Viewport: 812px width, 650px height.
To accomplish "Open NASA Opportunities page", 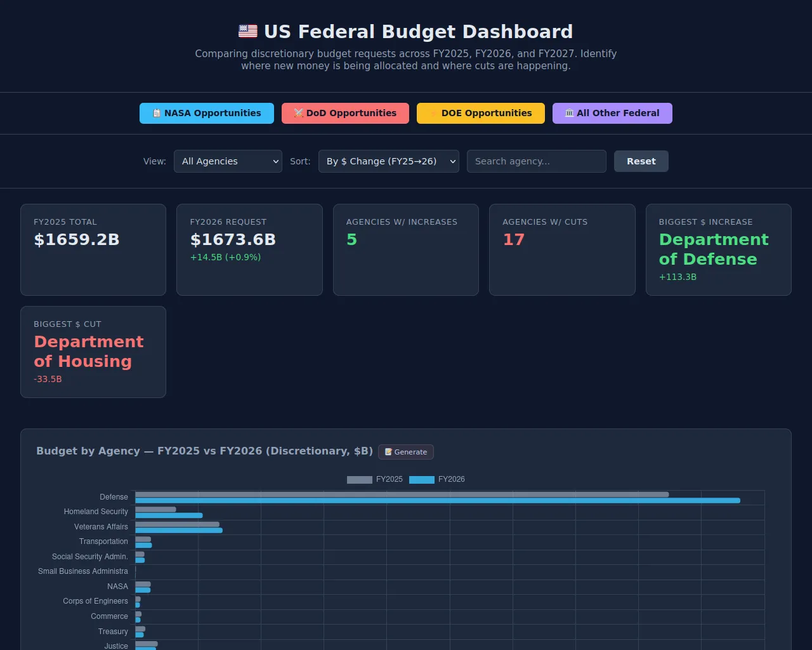I will click(x=207, y=113).
